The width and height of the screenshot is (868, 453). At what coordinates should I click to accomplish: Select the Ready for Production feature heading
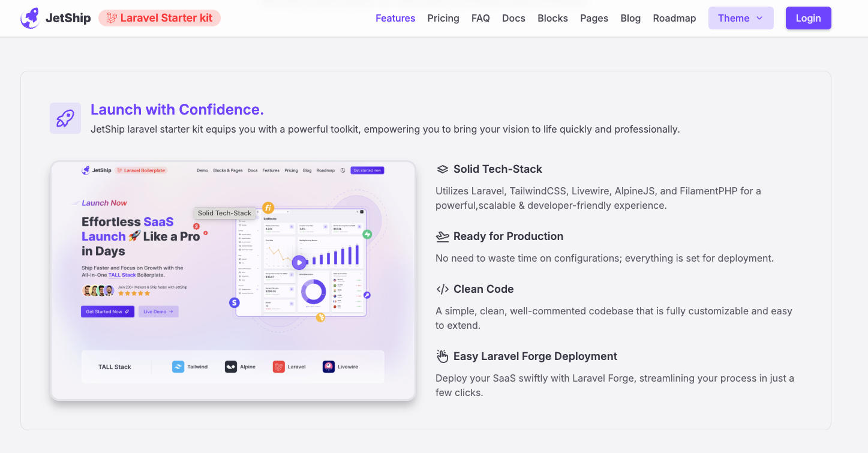click(509, 236)
